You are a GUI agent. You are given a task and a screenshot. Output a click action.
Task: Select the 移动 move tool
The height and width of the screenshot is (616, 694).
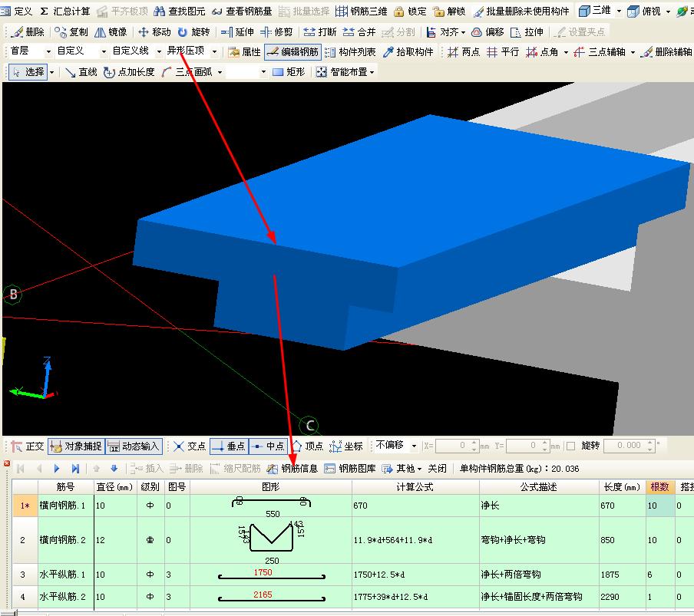[x=154, y=32]
